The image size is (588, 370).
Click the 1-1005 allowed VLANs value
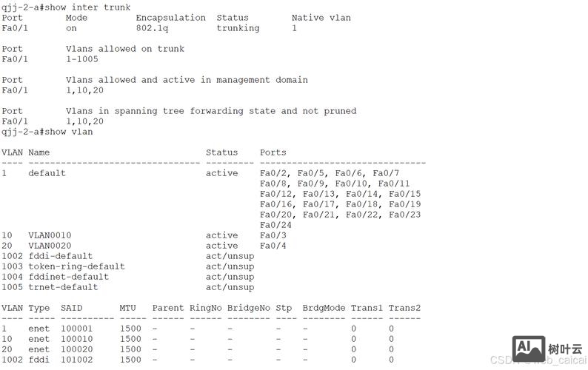tap(81, 59)
